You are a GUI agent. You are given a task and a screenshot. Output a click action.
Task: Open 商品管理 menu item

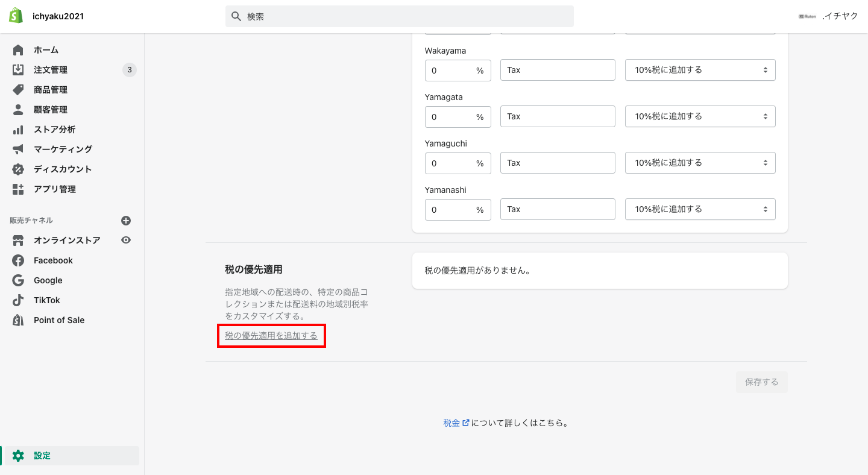point(51,90)
